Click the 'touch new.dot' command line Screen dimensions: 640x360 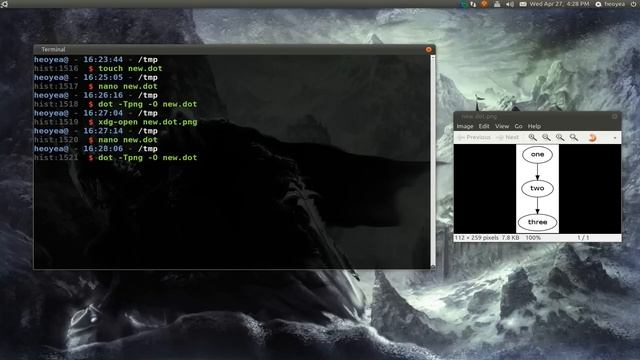click(130, 69)
